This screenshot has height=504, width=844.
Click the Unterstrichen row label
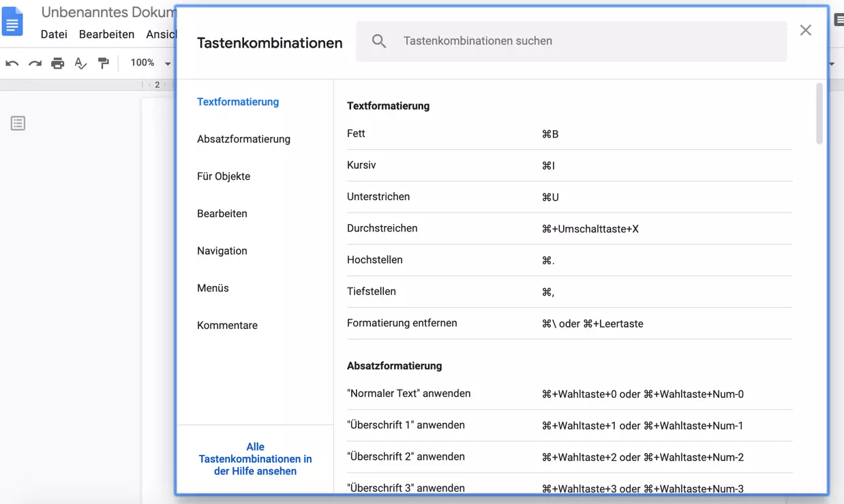pyautogui.click(x=378, y=197)
